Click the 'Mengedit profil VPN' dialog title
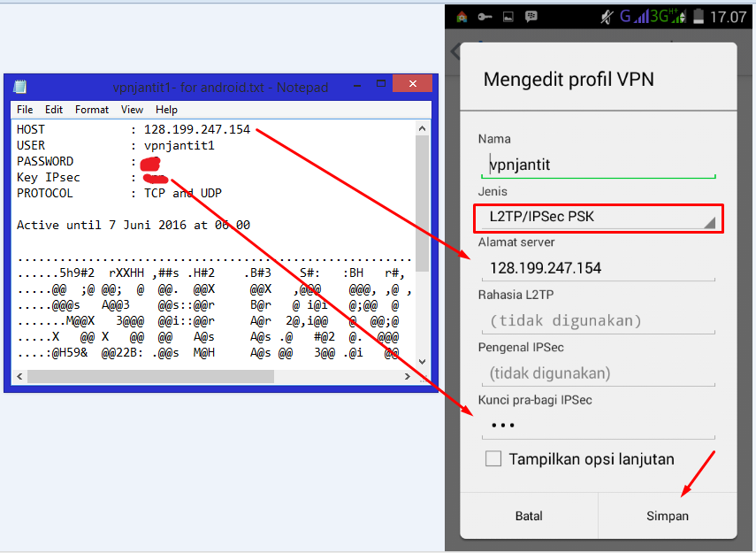The image size is (756, 553). (569, 79)
